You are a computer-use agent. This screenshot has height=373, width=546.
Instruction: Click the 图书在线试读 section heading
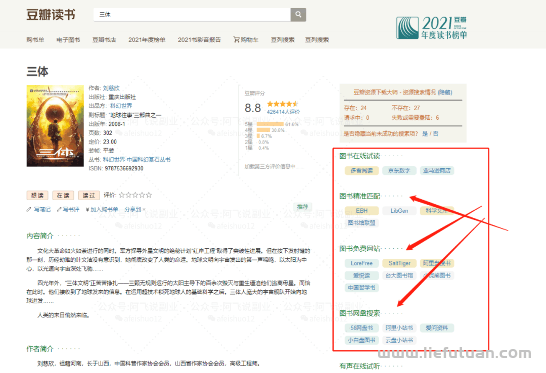[x=359, y=156]
